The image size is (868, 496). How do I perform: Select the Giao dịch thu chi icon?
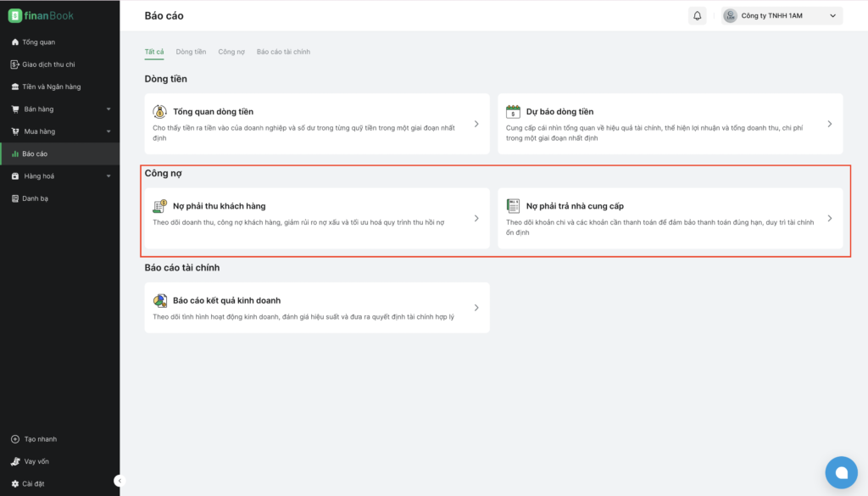coord(15,64)
